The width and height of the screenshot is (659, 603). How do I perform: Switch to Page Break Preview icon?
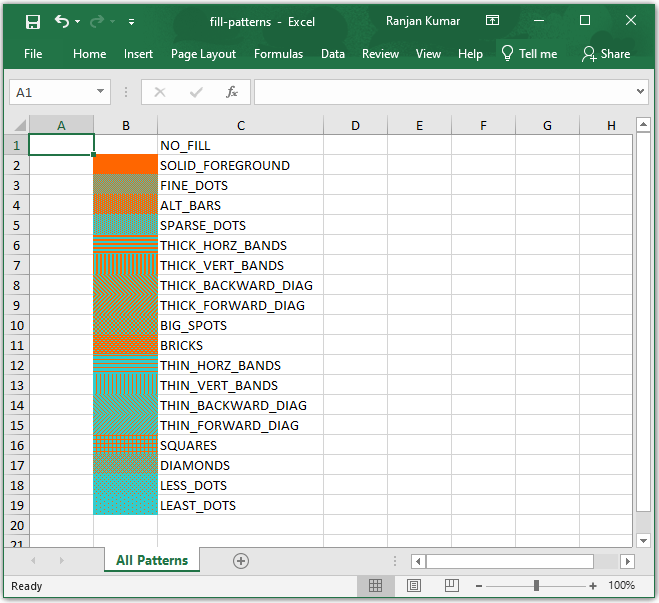pos(451,585)
